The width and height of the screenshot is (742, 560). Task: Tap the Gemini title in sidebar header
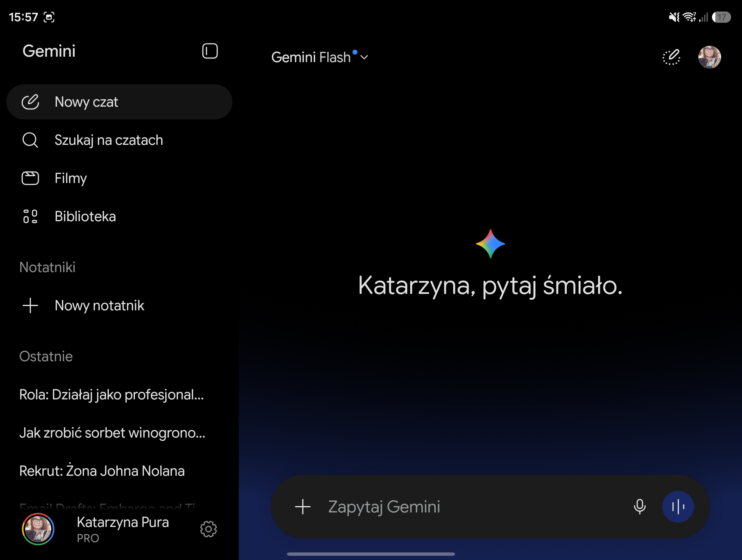[x=49, y=51]
